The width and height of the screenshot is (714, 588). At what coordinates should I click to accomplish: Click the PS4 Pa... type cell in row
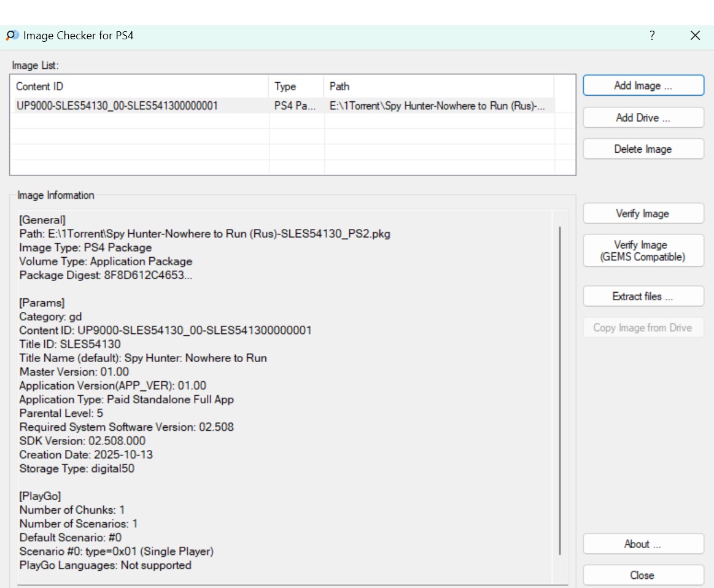click(296, 106)
